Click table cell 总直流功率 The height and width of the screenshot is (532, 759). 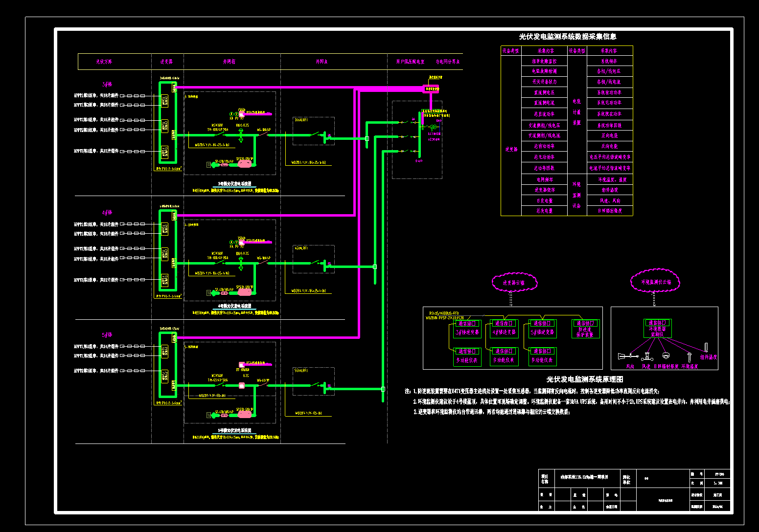[x=544, y=114]
